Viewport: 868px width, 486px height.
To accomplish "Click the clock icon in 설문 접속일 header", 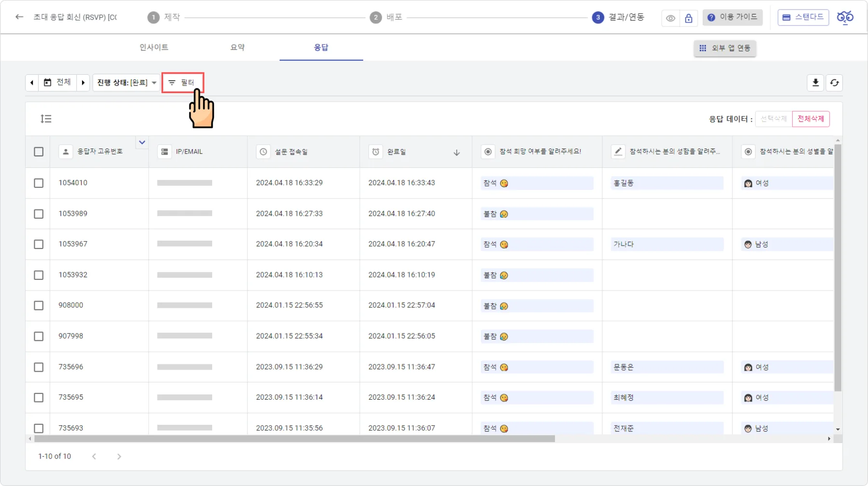I will [263, 152].
